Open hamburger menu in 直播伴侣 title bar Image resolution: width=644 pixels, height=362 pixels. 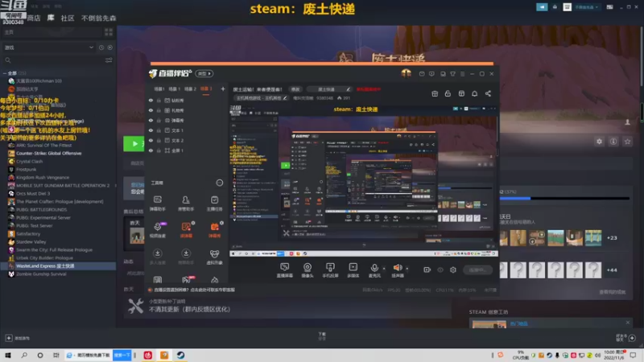pos(462,74)
